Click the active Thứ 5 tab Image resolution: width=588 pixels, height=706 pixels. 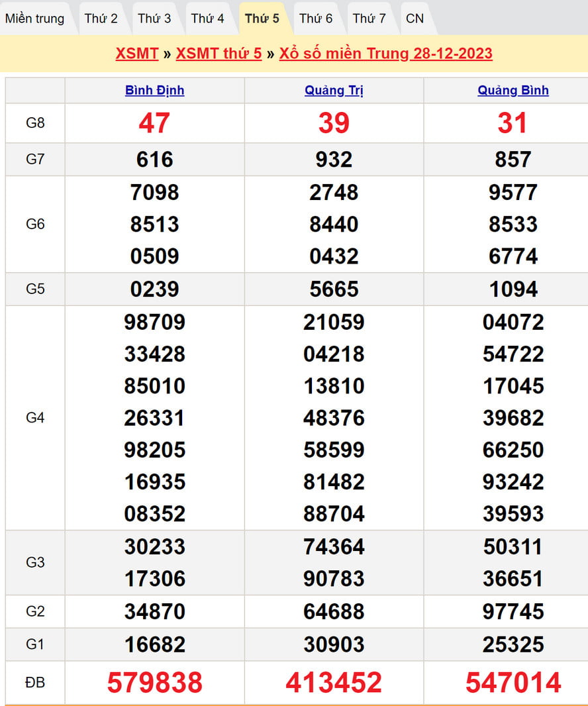coord(262,19)
